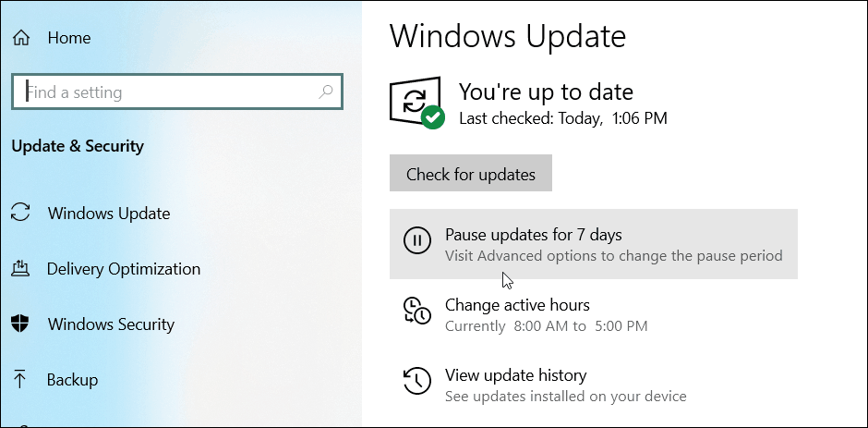Click the pause circle icon
This screenshot has height=428, width=868.
pyautogui.click(x=416, y=240)
